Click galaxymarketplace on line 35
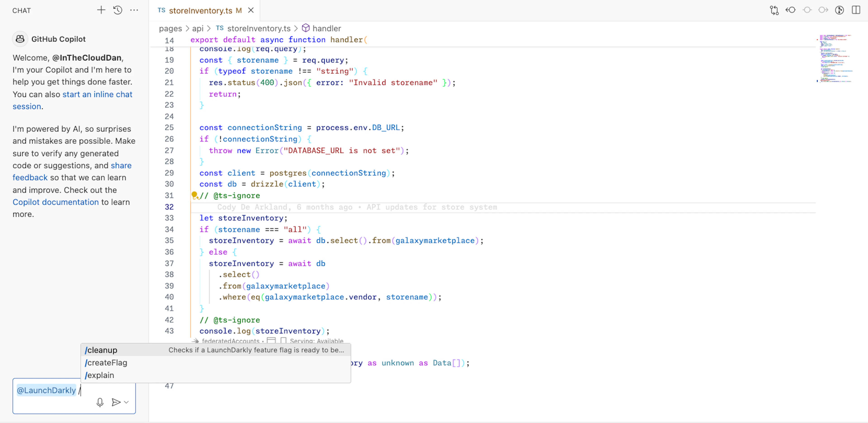 [x=435, y=240]
